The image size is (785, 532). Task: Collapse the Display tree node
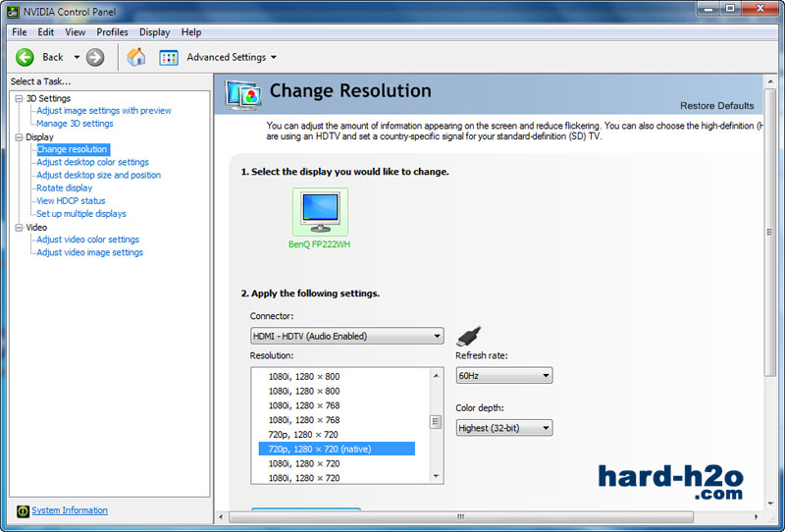tap(19, 137)
